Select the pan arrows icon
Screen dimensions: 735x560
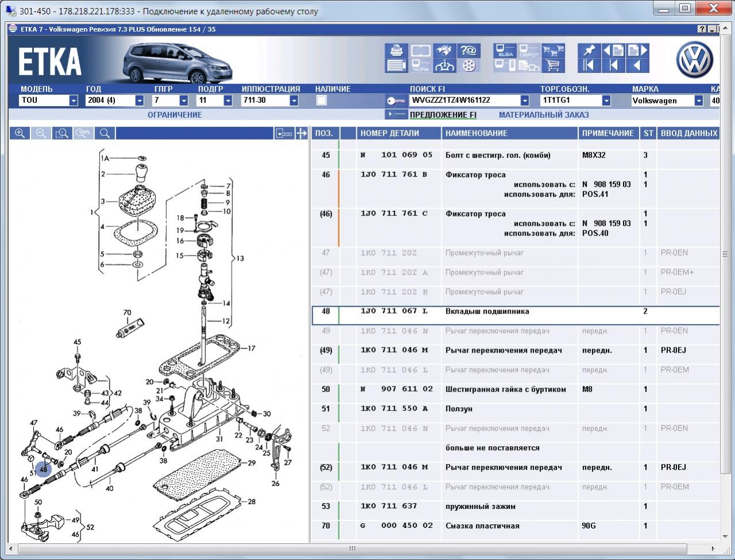302,133
